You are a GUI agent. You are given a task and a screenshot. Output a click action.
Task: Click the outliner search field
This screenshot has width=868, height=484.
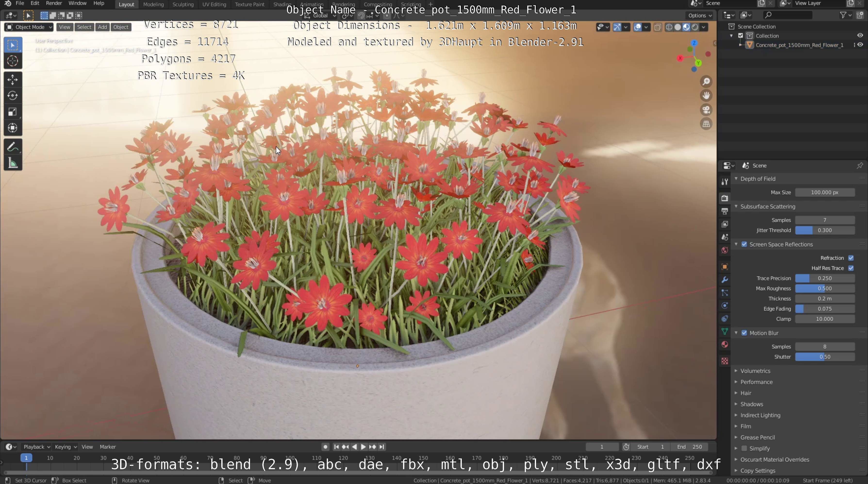pos(787,15)
